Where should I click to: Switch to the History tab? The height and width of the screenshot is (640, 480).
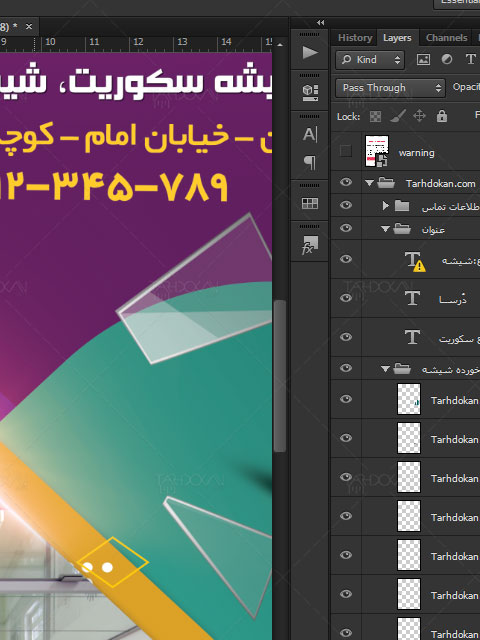(x=355, y=38)
